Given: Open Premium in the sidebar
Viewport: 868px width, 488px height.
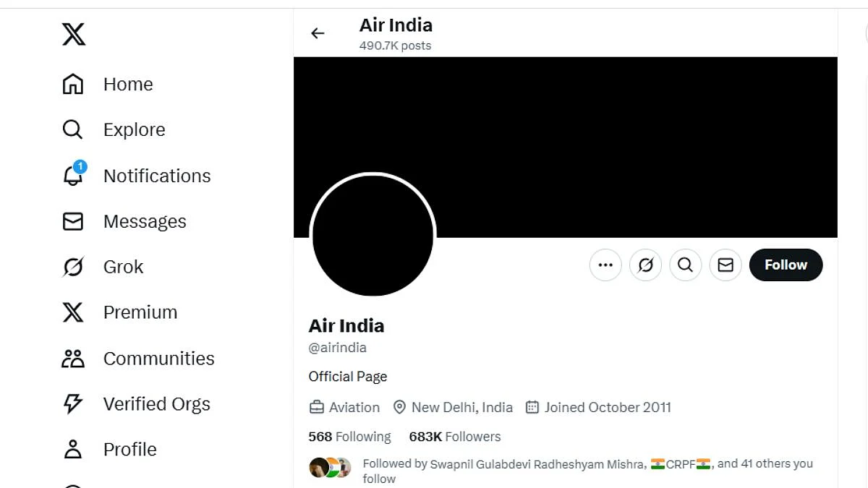Looking at the screenshot, I should tap(140, 312).
